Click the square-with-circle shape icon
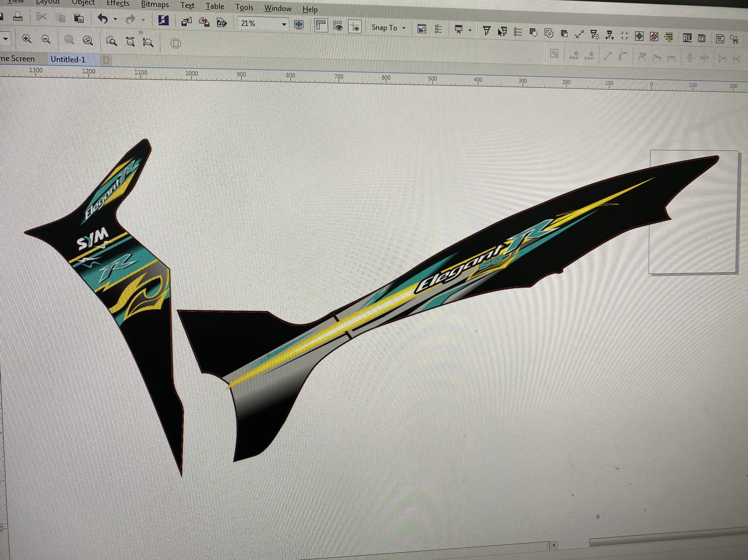748x560 pixels. click(533, 32)
